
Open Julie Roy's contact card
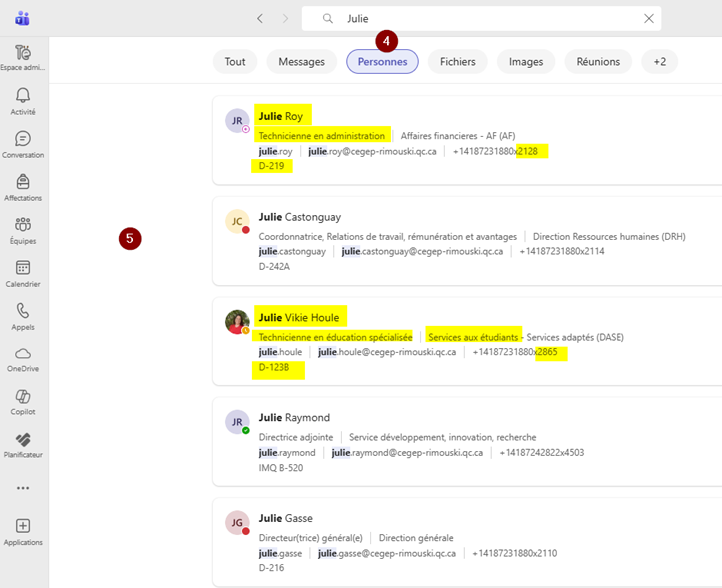click(280, 116)
